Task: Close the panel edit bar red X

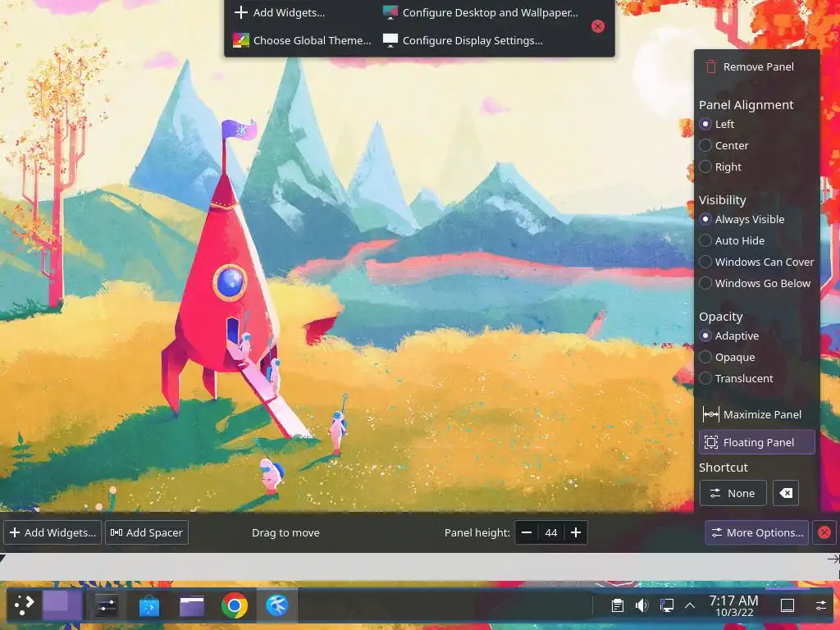Action: (x=824, y=532)
